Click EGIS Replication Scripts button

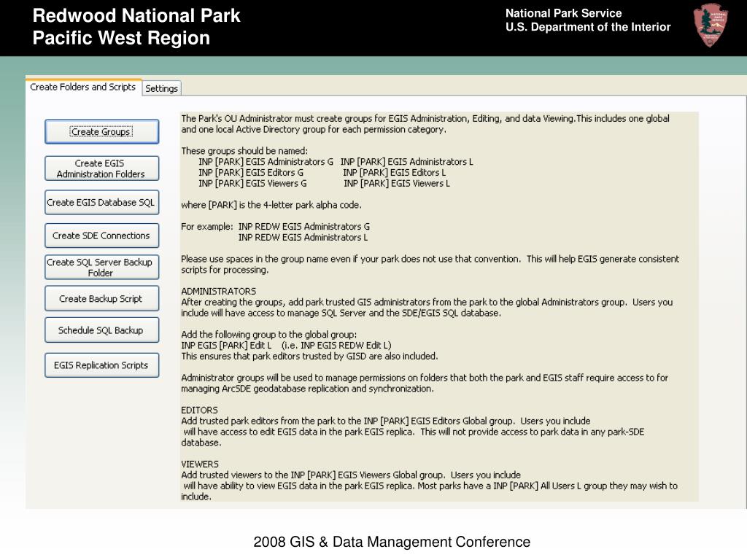tap(101, 365)
